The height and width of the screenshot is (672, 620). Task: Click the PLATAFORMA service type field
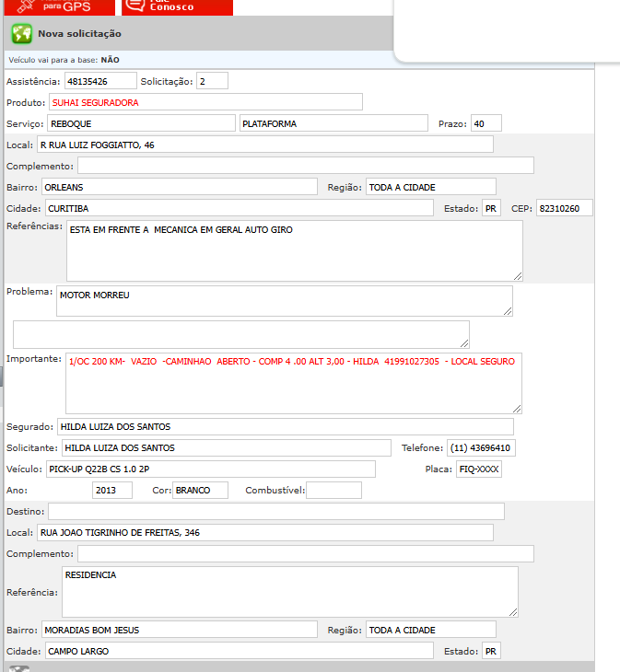point(333,123)
